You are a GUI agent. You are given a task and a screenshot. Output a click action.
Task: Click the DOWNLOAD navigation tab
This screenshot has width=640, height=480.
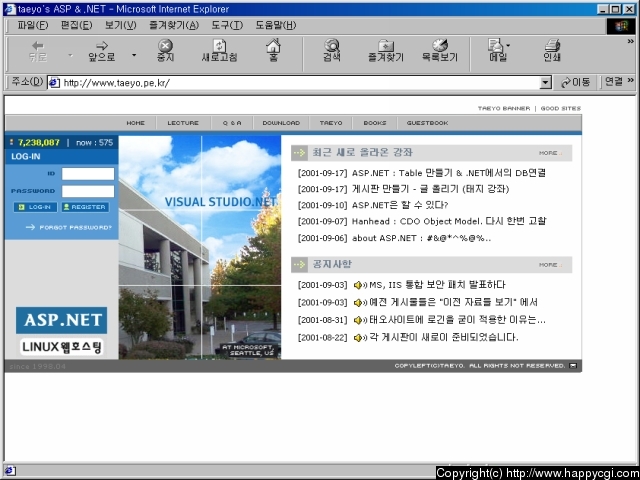[x=281, y=123]
